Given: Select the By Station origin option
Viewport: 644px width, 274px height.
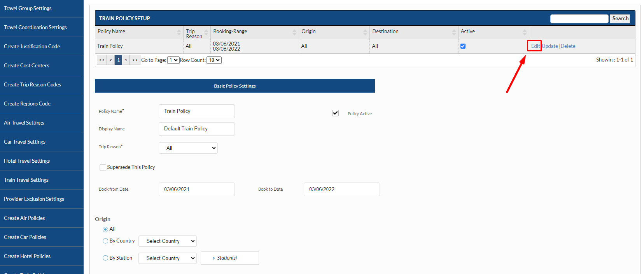Looking at the screenshot, I should click(105, 258).
